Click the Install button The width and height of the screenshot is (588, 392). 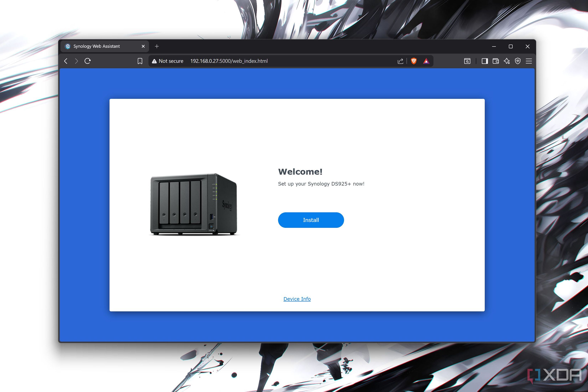[311, 220]
